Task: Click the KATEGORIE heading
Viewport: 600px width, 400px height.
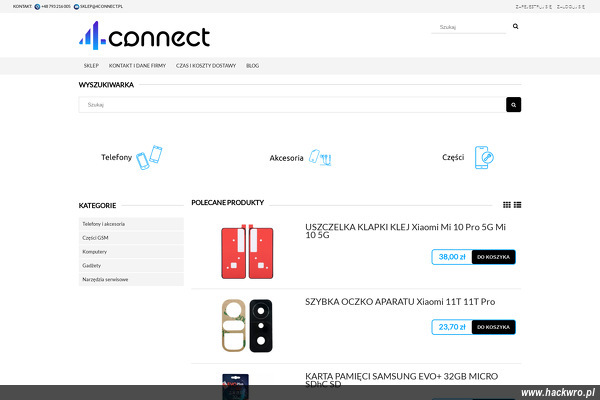Action: pos(97,206)
